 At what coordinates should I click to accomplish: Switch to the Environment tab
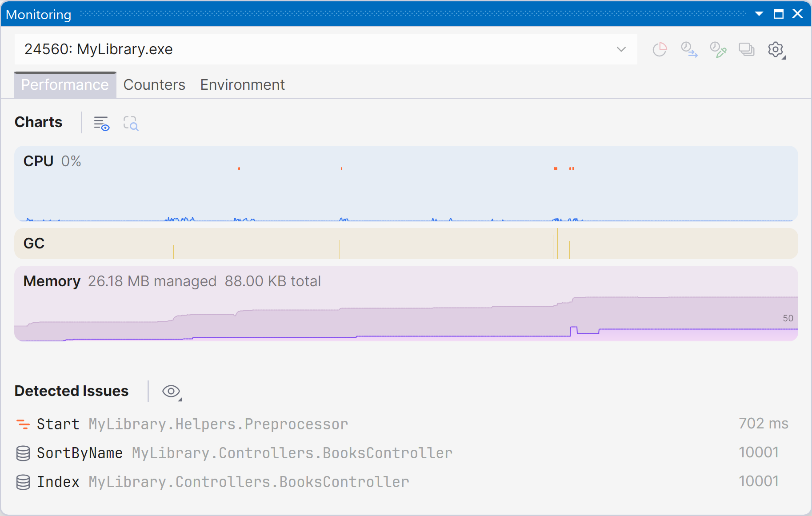[242, 85]
